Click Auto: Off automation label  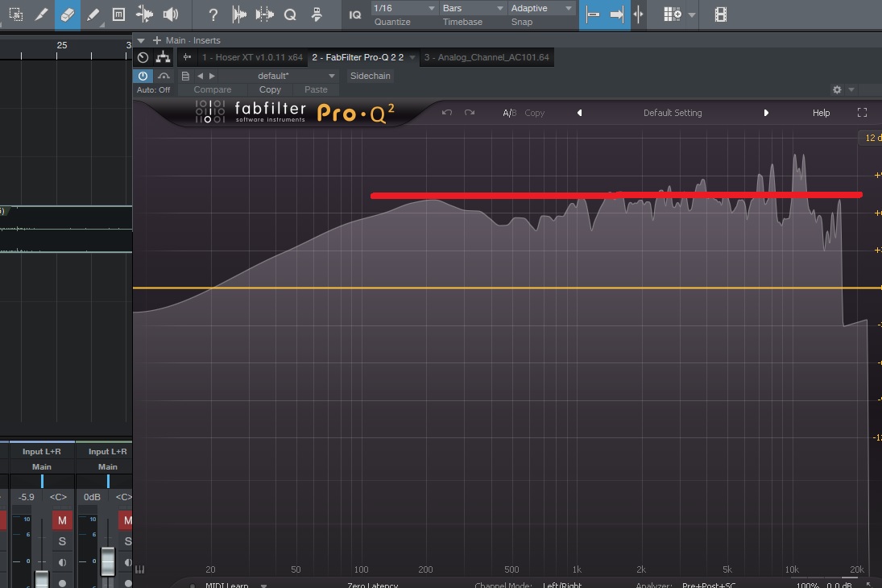tap(153, 90)
